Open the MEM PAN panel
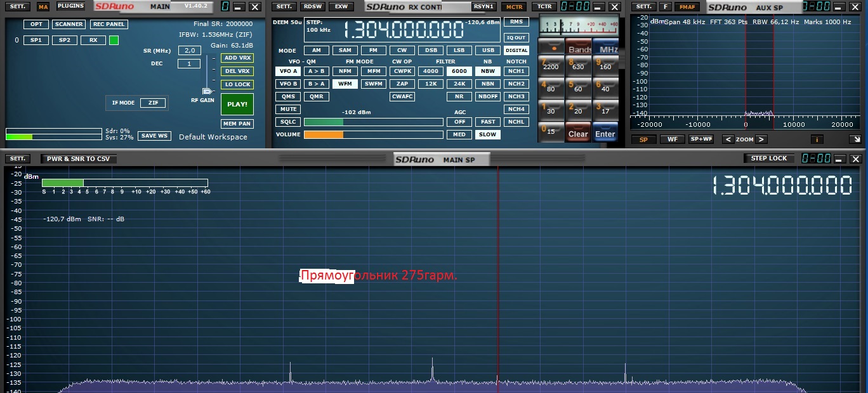The width and height of the screenshot is (868, 393). [237, 124]
